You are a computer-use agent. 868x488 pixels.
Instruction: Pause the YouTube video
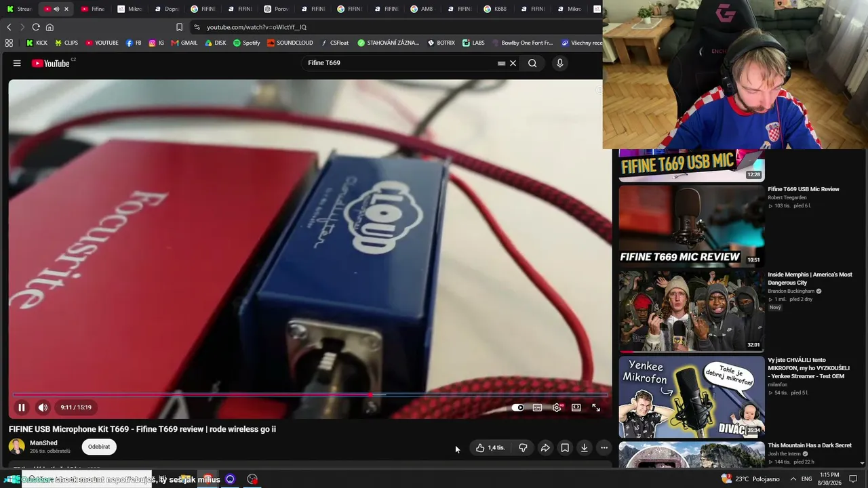(22, 407)
